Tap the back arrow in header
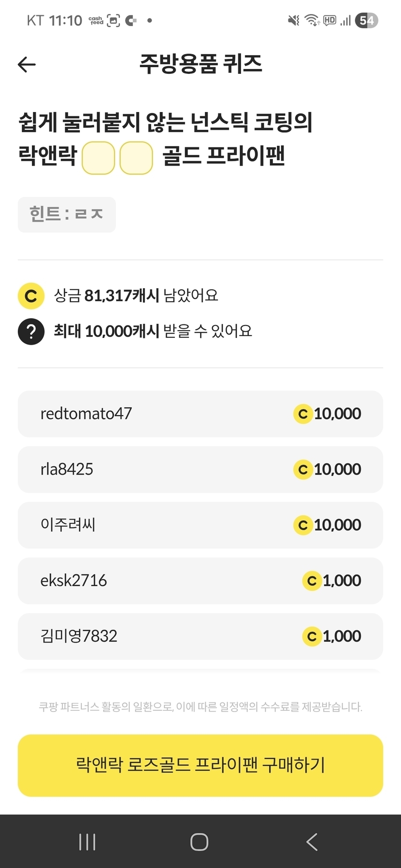This screenshot has height=868, width=401. pos(27,64)
